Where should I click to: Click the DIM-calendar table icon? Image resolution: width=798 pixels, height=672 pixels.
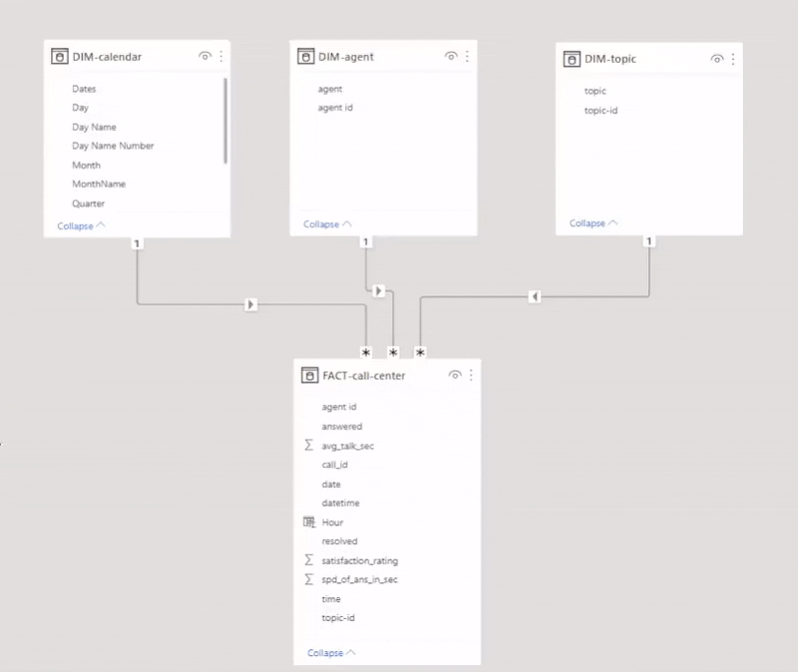60,57
